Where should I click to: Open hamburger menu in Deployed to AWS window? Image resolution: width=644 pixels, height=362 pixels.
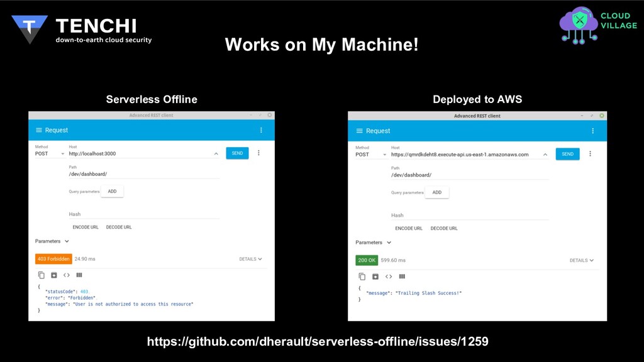pyautogui.click(x=359, y=131)
